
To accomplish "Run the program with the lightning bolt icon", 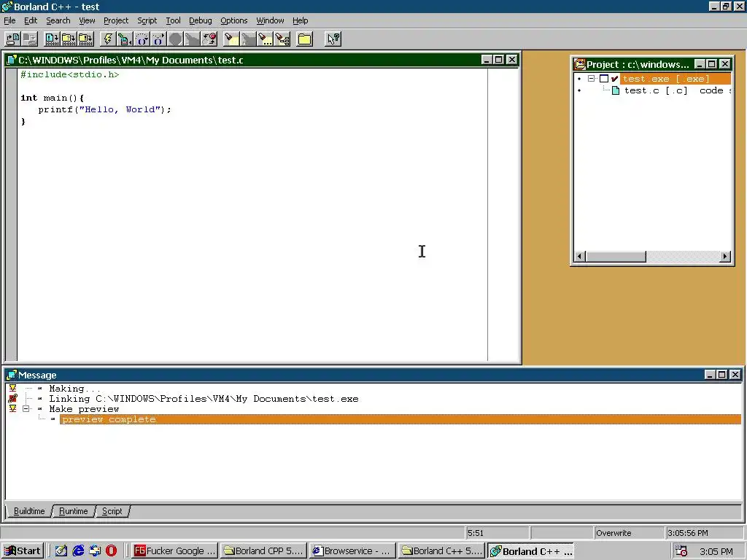I will tap(108, 39).
